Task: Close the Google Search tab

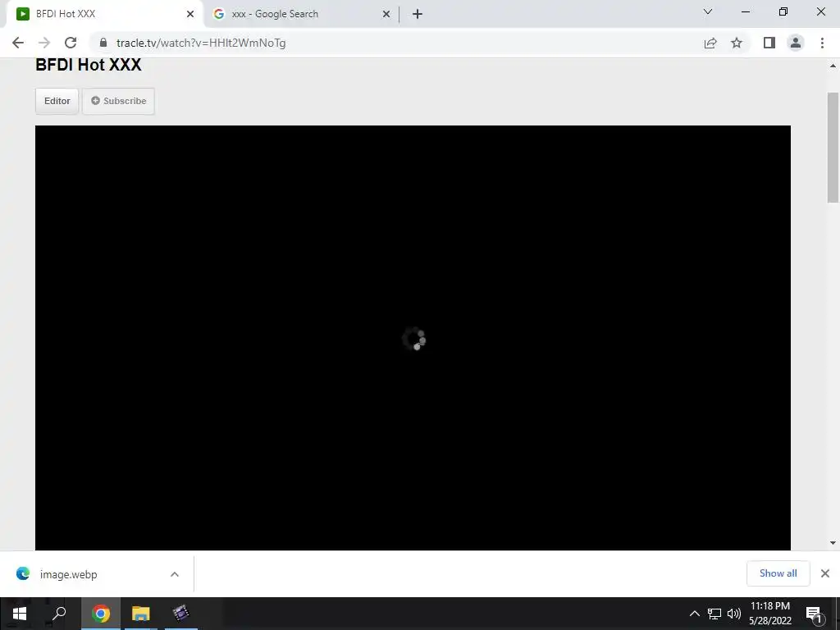Action: [x=386, y=14]
